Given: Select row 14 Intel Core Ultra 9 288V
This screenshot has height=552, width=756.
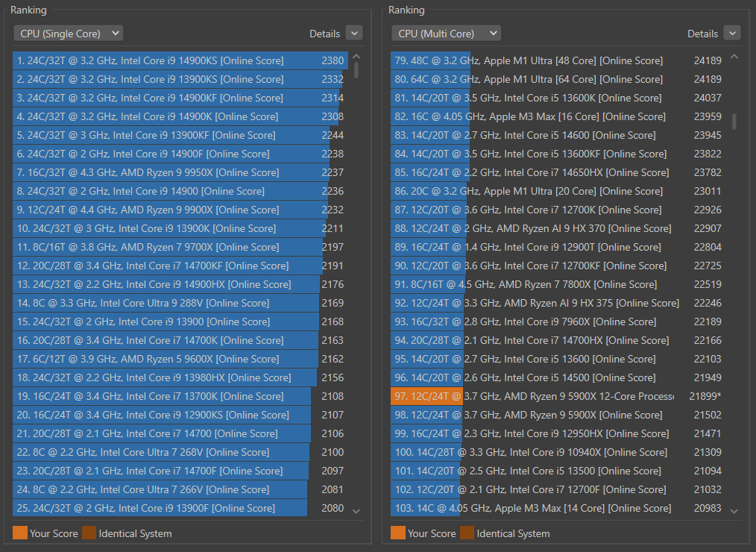Looking at the screenshot, I should pyautogui.click(x=180, y=303).
